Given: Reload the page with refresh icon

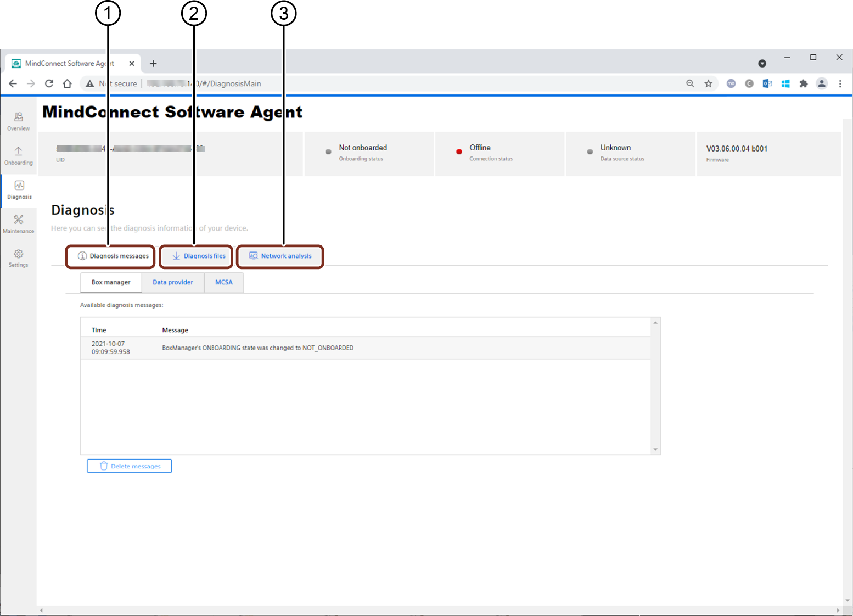Looking at the screenshot, I should click(49, 83).
